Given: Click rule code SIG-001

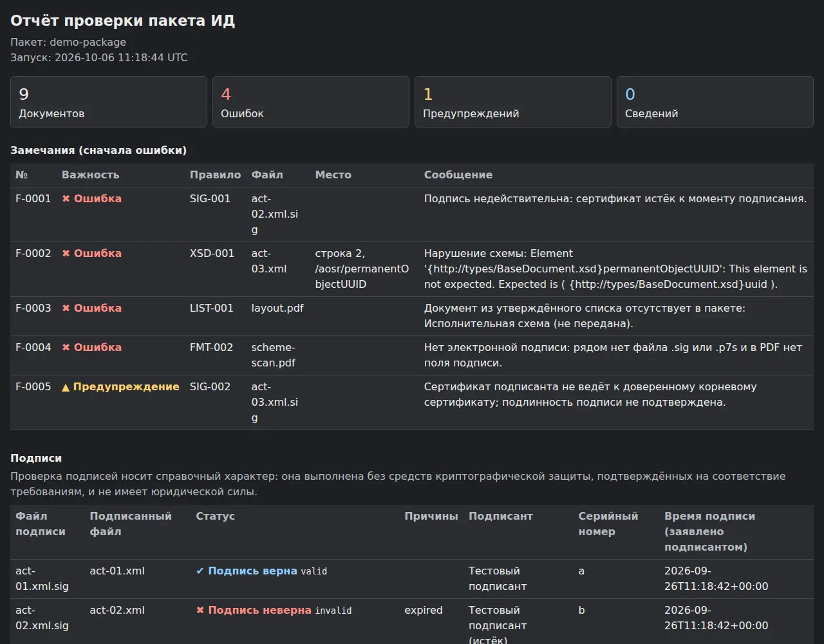Looking at the screenshot, I should (210, 199).
